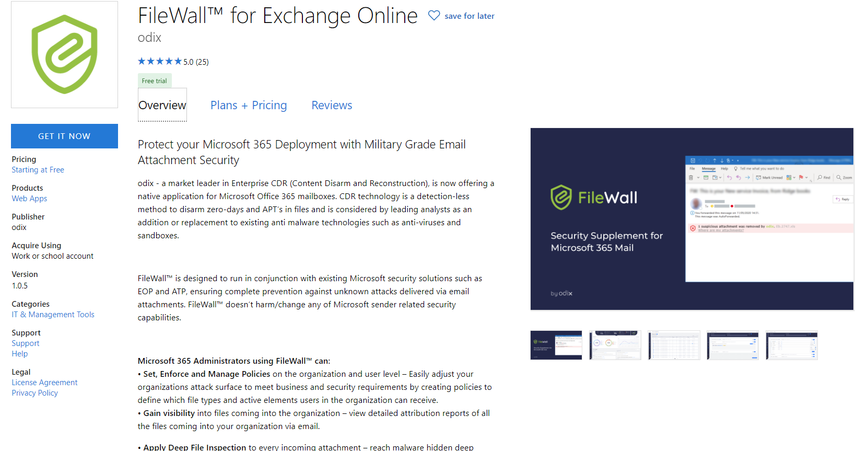Screen dimensions: 868x451
Task: Click the save for later heart icon
Action: tap(434, 16)
